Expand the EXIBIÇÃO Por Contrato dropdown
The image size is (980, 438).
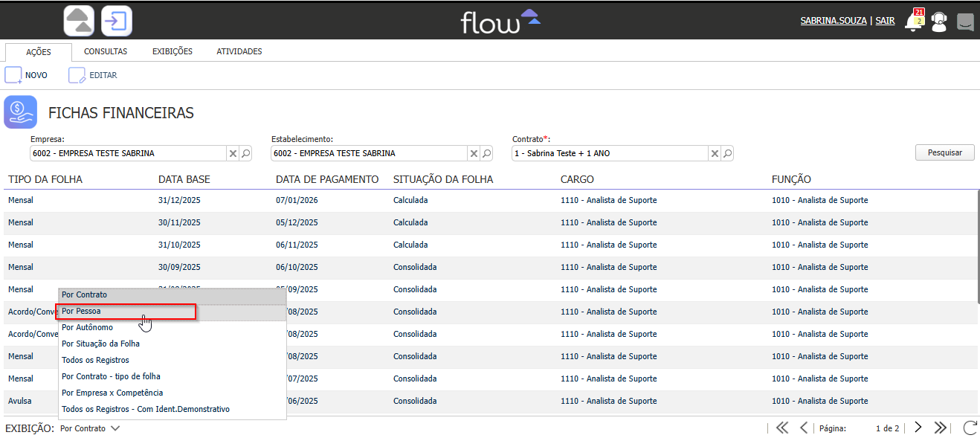click(x=90, y=428)
